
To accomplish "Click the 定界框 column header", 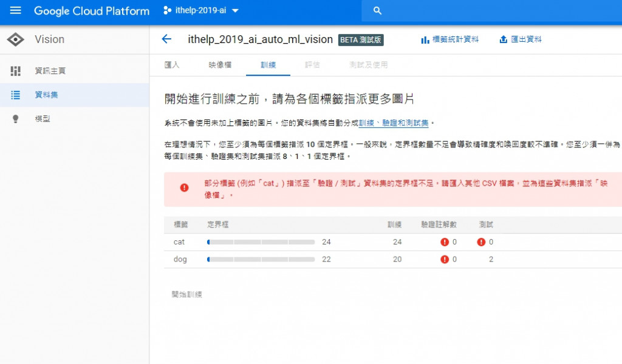I will click(x=218, y=224).
